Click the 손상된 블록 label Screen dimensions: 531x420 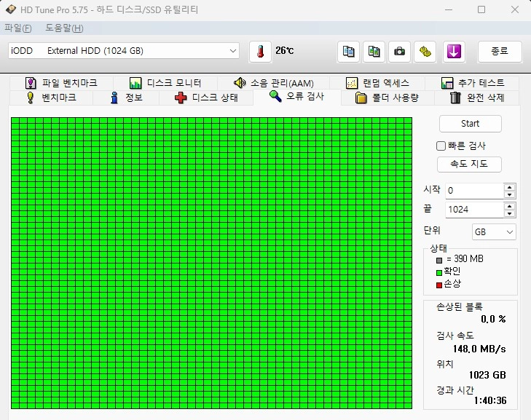click(x=459, y=306)
